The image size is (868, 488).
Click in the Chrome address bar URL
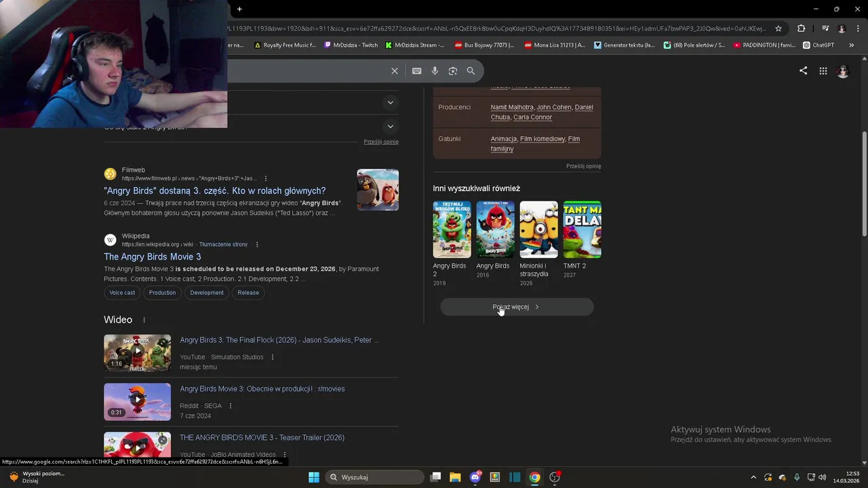coord(497,28)
